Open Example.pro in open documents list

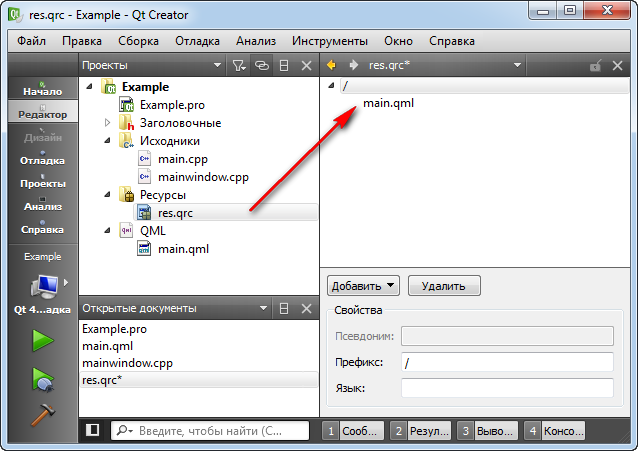114,328
